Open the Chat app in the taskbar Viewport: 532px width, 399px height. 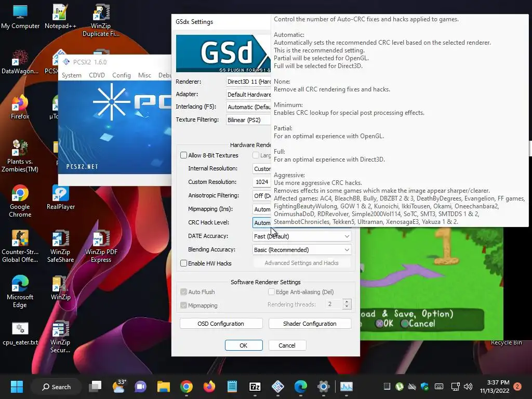[140, 387]
